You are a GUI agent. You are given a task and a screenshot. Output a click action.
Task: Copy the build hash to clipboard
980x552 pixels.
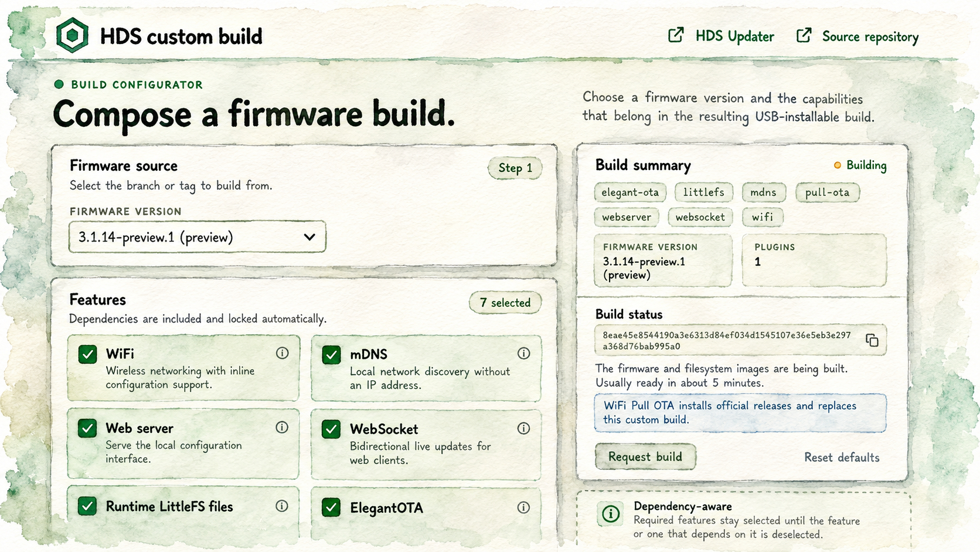(x=872, y=340)
